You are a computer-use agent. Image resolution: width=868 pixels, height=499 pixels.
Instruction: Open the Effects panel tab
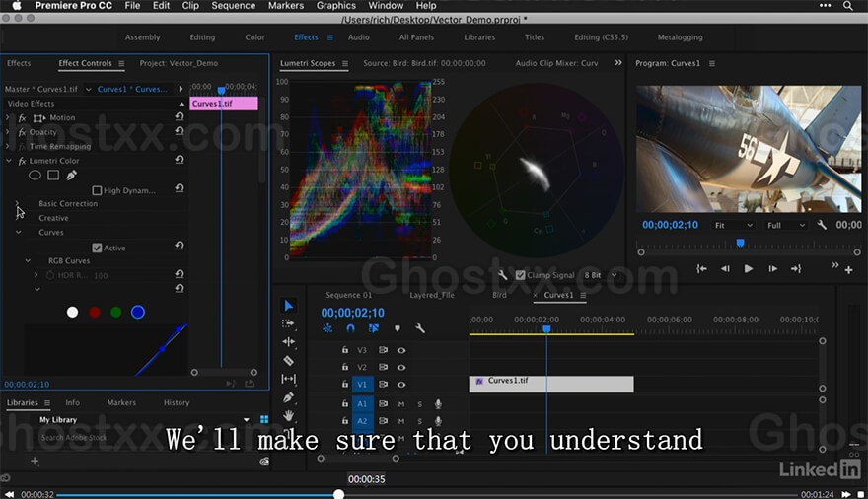pyautogui.click(x=19, y=63)
